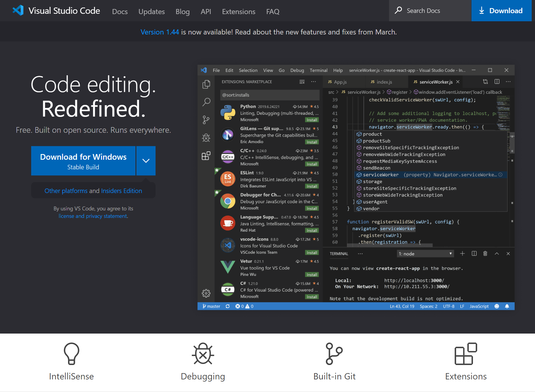The height and width of the screenshot is (392, 535).
Task: Click the Visual Studio Code logo icon
Action: click(18, 10)
